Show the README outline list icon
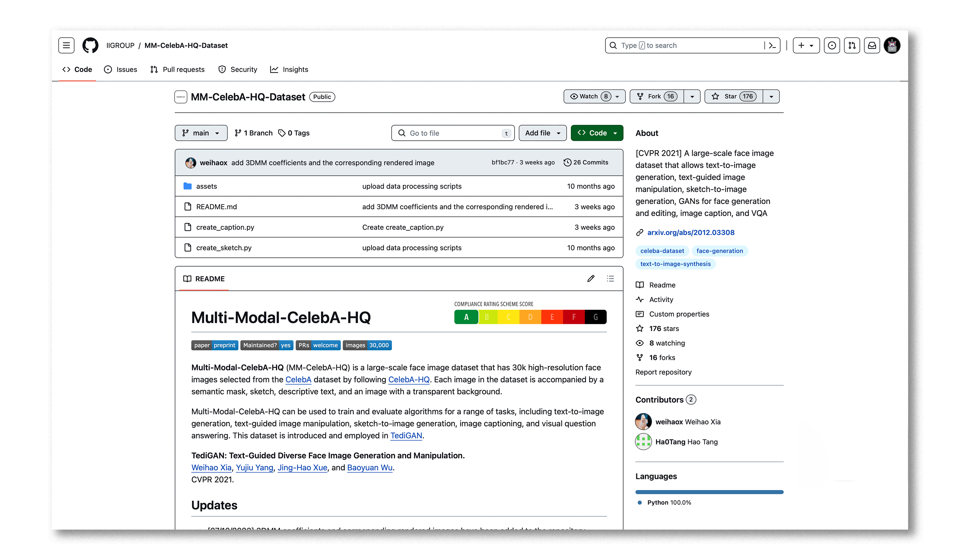960x560 pixels. pos(610,279)
